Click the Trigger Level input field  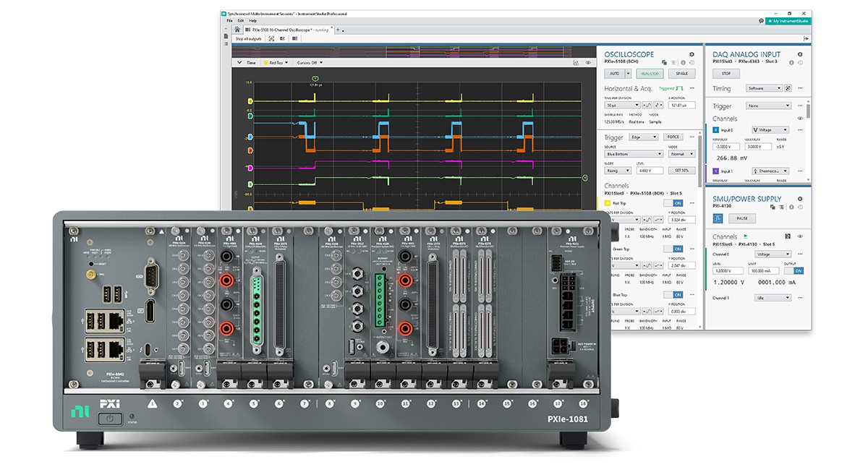650,171
